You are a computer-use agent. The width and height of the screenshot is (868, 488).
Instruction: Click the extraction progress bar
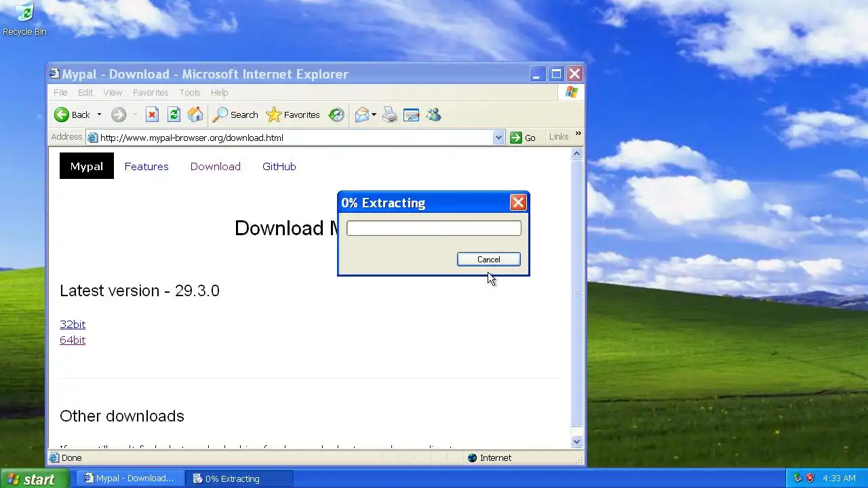click(x=434, y=228)
